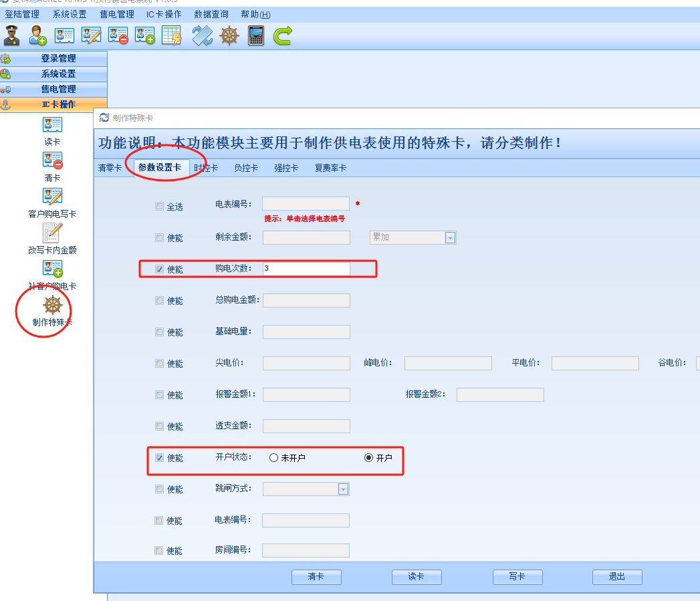Select the 未开户 radio button
Image resolution: width=700 pixels, height=601 pixels.
[274, 457]
